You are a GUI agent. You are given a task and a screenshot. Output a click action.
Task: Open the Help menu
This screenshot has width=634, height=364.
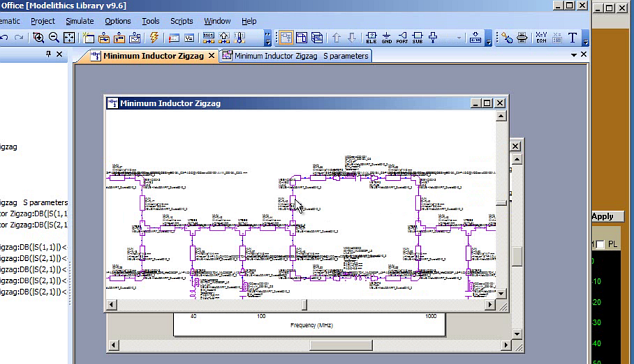[x=249, y=21]
